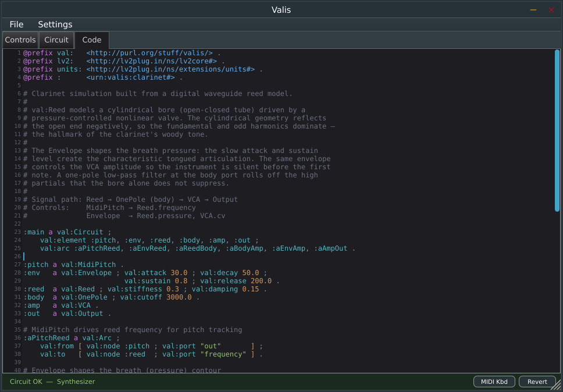This screenshot has width=563, height=392.
Task: Click 'val:OnePole' on line 31
Action: pos(84,298)
